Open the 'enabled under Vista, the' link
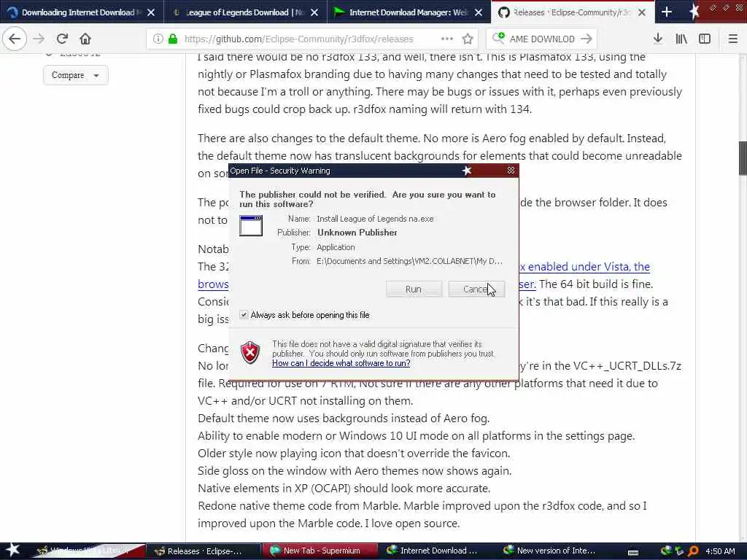The image size is (747, 560). pos(584,267)
